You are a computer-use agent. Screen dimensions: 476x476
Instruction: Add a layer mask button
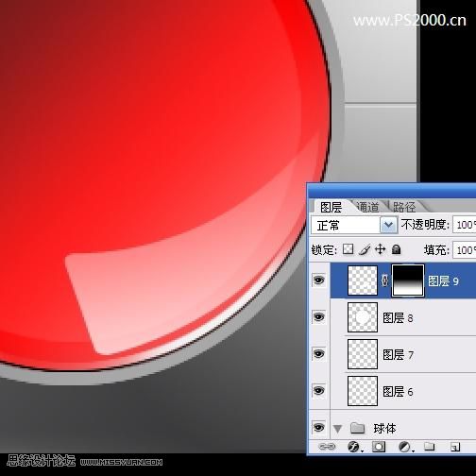click(x=379, y=447)
